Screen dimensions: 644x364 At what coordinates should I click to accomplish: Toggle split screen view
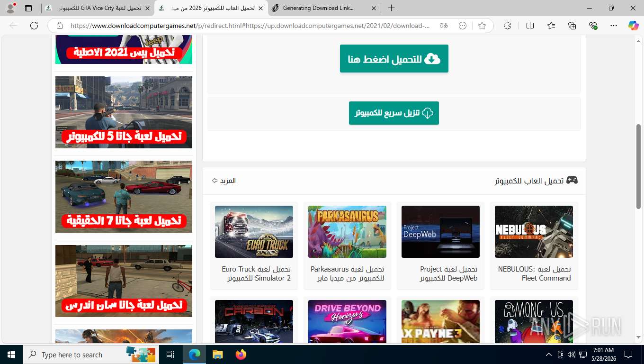coord(530,26)
